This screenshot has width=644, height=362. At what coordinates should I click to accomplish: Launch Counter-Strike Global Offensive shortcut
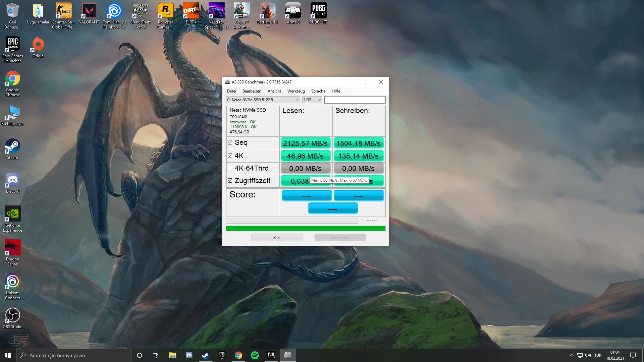[63, 16]
